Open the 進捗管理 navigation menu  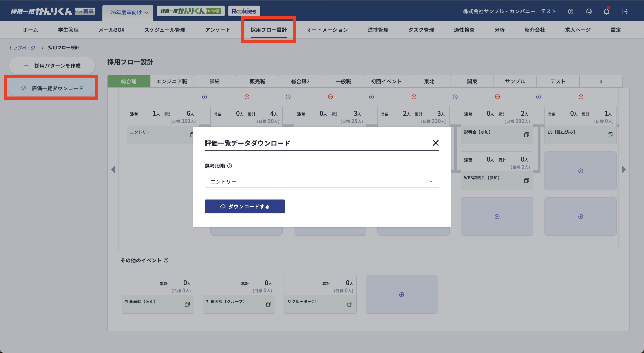pyautogui.click(x=378, y=30)
